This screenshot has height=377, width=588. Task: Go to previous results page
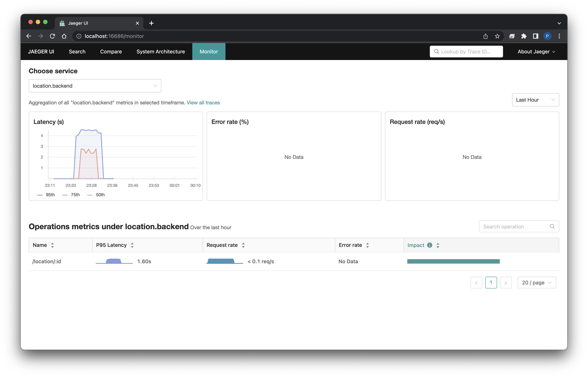(476, 283)
